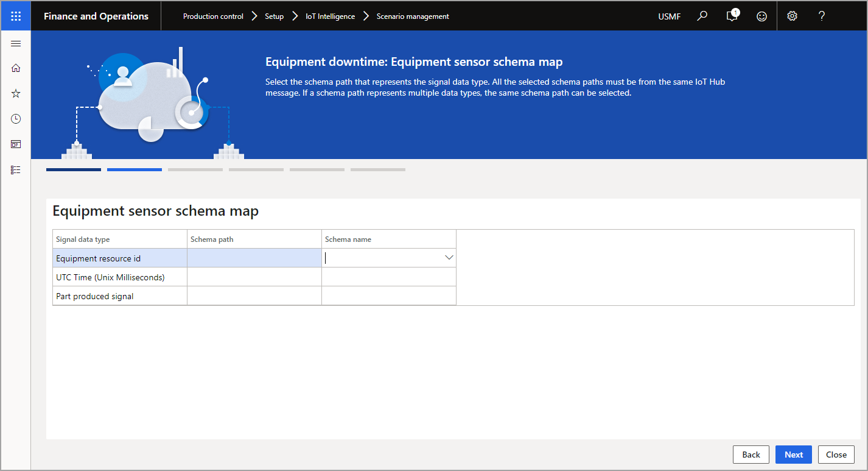Image resolution: width=868 pixels, height=471 pixels.
Task: Click Schema name cell for UTC Time row
Action: (388, 277)
